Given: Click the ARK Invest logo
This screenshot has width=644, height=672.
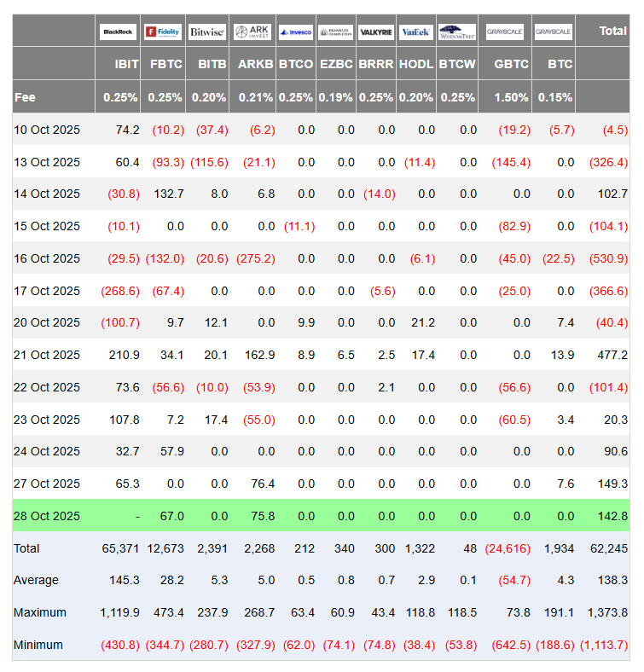Looking at the screenshot, I should [x=252, y=32].
